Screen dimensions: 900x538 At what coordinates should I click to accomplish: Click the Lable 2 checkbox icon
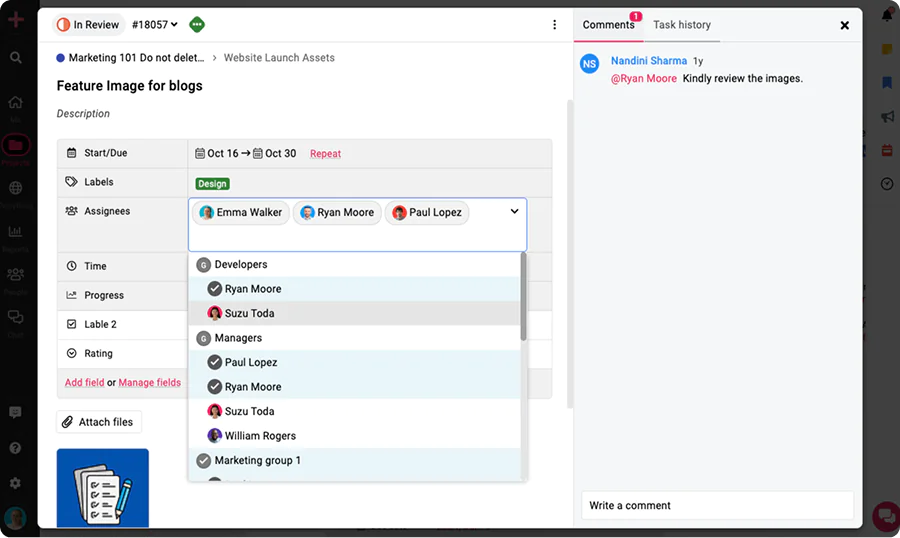71,324
